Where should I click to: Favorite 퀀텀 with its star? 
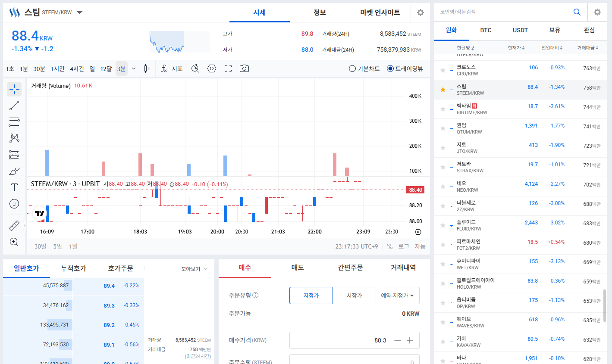click(443, 128)
